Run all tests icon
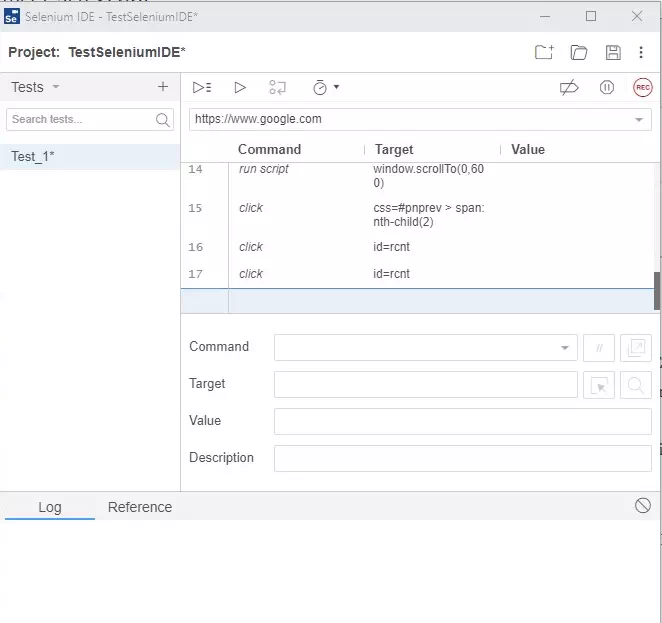Image resolution: width=662 pixels, height=623 pixels. 202,87
